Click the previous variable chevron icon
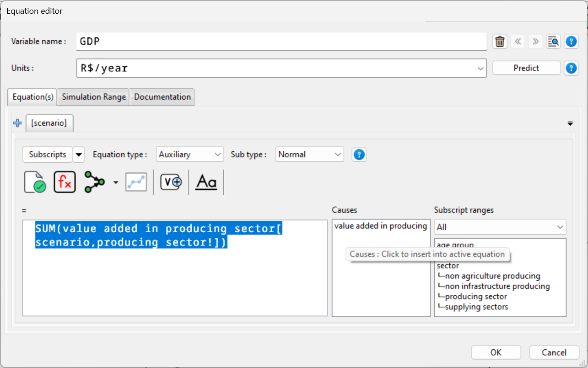Viewport: 588px width, 368px height. pyautogui.click(x=518, y=41)
